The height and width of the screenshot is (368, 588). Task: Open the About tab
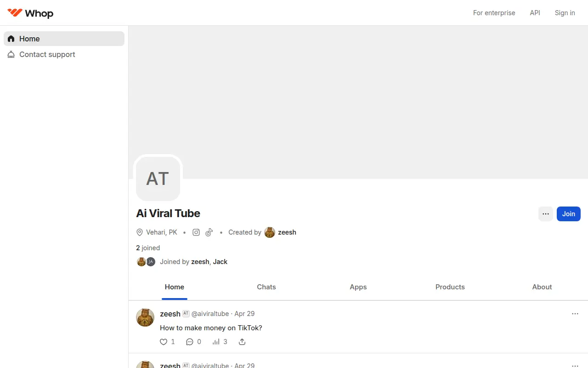[x=542, y=287]
